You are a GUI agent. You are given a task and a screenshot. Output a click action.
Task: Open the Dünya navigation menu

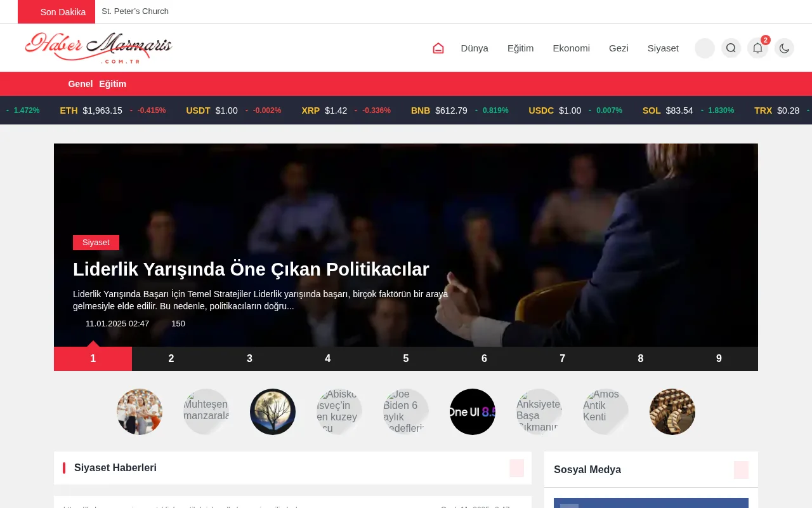pyautogui.click(x=475, y=48)
